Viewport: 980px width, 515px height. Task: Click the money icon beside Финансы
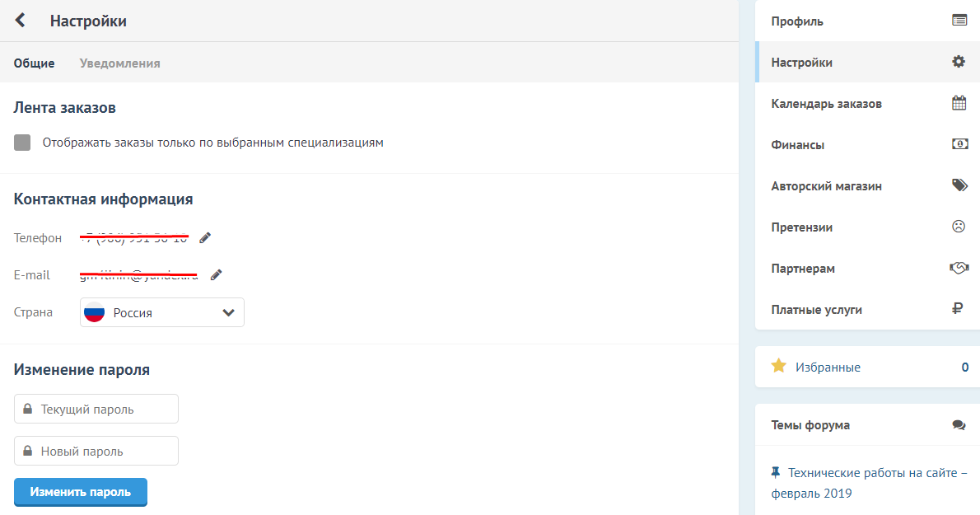[x=959, y=145]
